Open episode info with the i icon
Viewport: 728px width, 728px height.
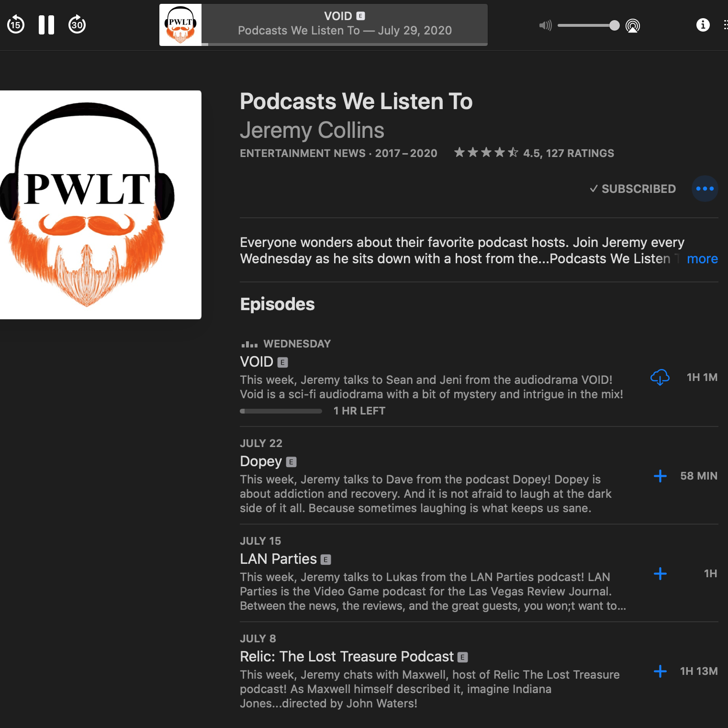[x=703, y=25]
